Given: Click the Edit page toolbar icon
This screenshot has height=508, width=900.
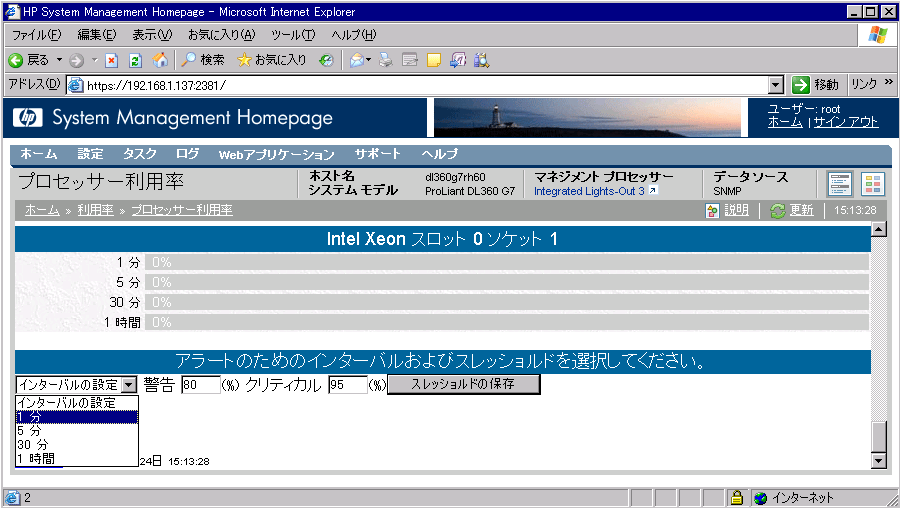Looking at the screenshot, I should click(x=410, y=60).
